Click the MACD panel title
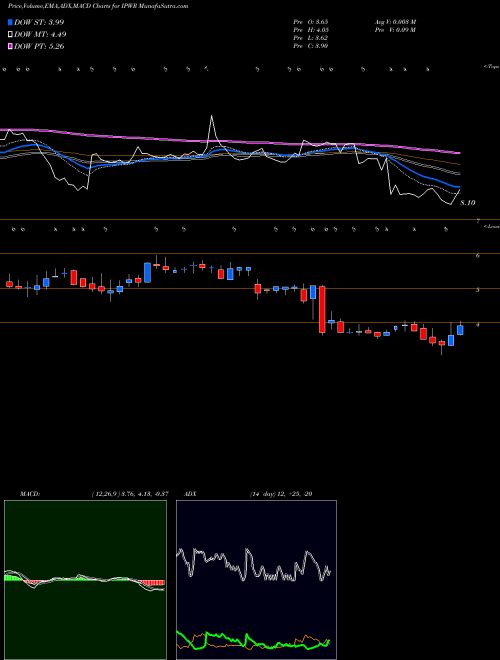The width and height of the screenshot is (500, 660). (x=30, y=494)
